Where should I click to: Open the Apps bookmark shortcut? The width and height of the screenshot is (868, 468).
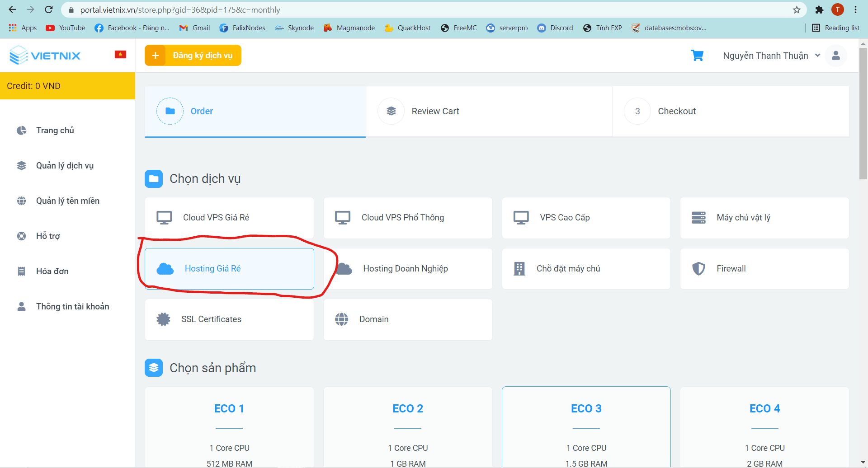23,28
